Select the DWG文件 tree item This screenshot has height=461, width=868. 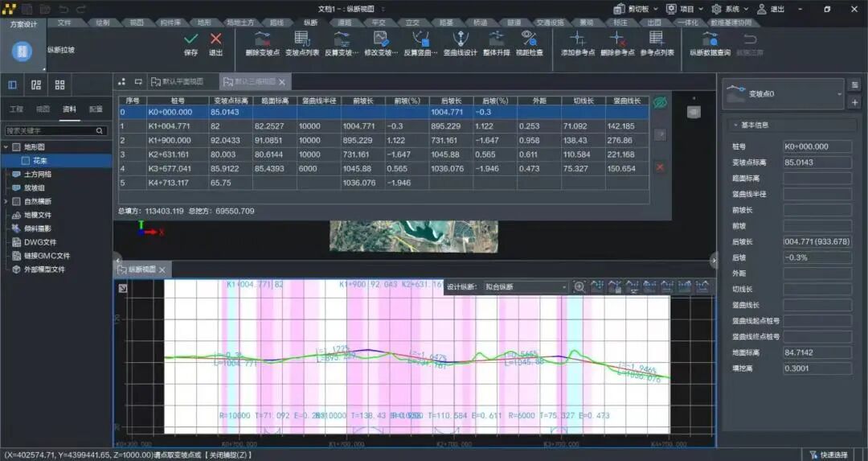pos(40,242)
